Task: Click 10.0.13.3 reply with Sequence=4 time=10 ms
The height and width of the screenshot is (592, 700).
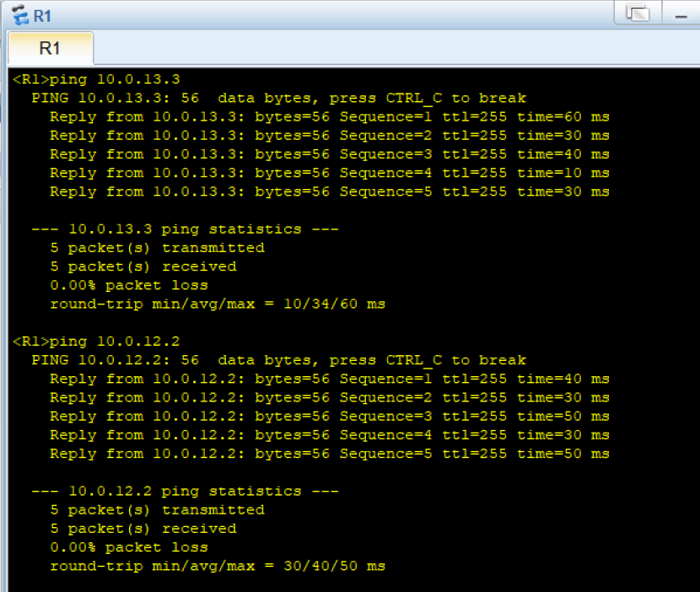Action: pos(330,173)
